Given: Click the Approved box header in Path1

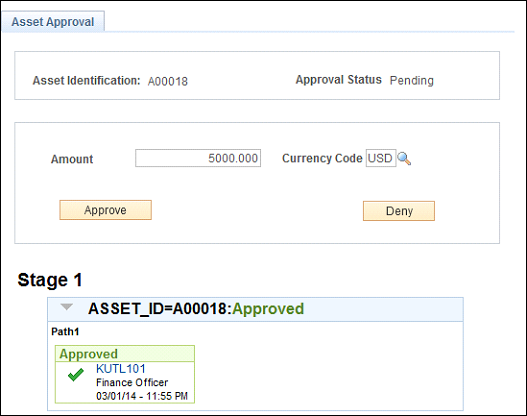Looking at the screenshot, I should coord(125,354).
